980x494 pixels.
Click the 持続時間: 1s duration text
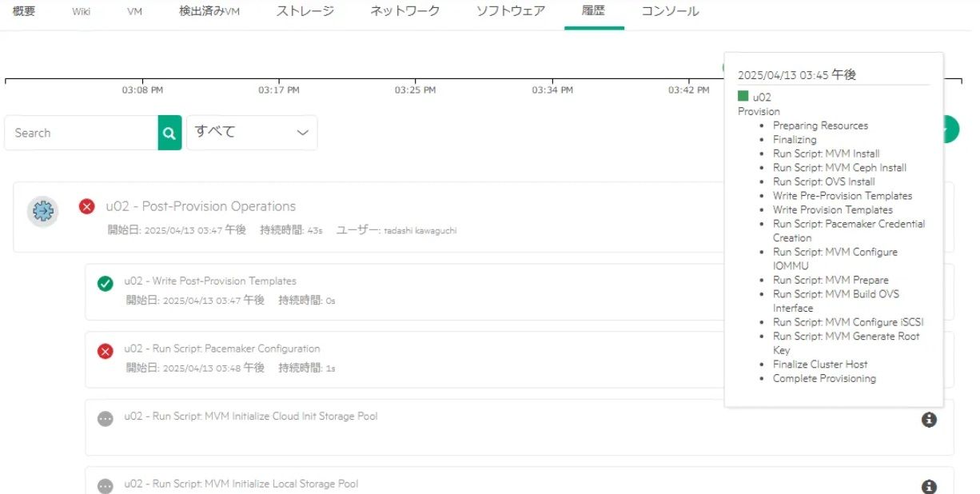(x=307, y=369)
